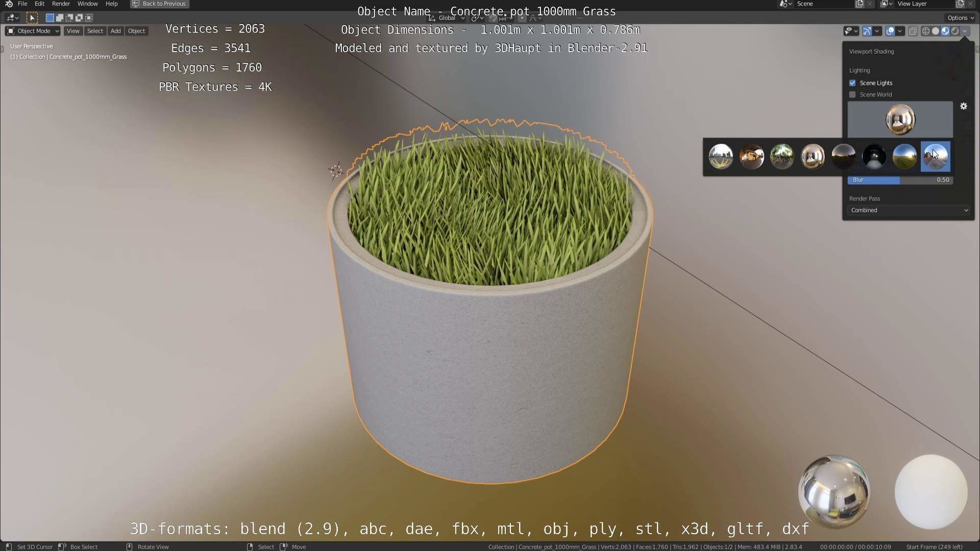Image resolution: width=980 pixels, height=551 pixels.
Task: Click the new view layer copy icon
Action: tap(960, 4)
